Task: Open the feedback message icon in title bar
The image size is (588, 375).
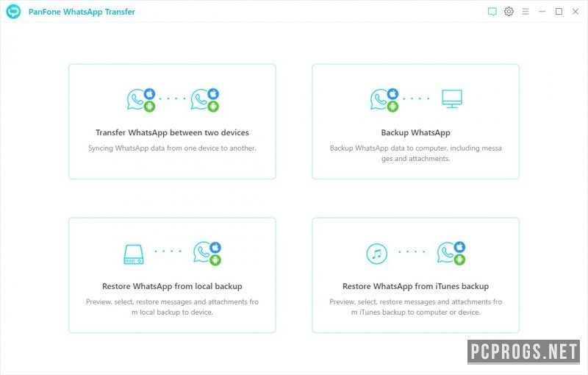Action: tap(492, 12)
